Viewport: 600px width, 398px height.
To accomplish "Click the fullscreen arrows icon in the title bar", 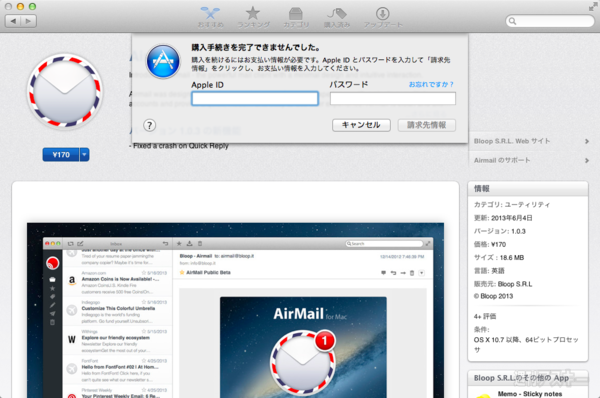I will click(593, 7).
